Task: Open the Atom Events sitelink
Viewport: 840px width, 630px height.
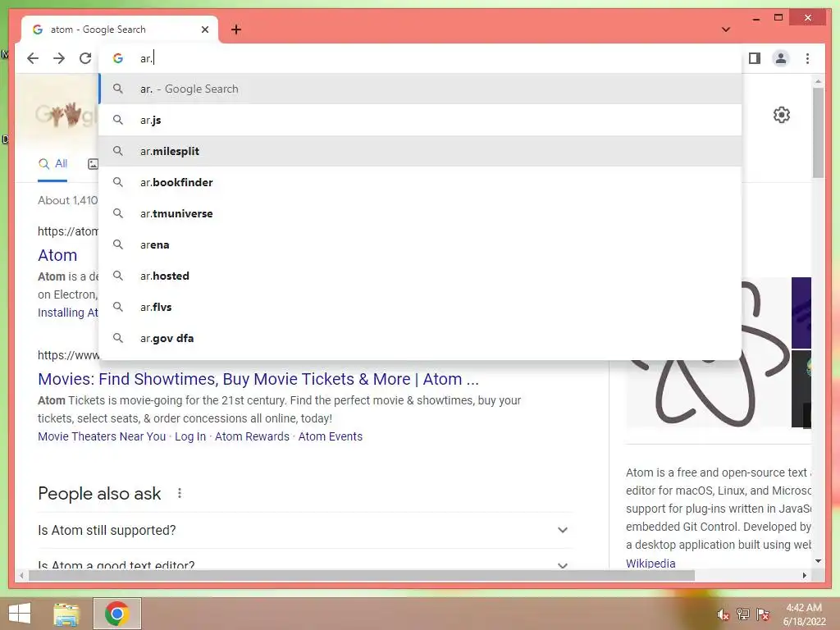Action: click(x=330, y=436)
